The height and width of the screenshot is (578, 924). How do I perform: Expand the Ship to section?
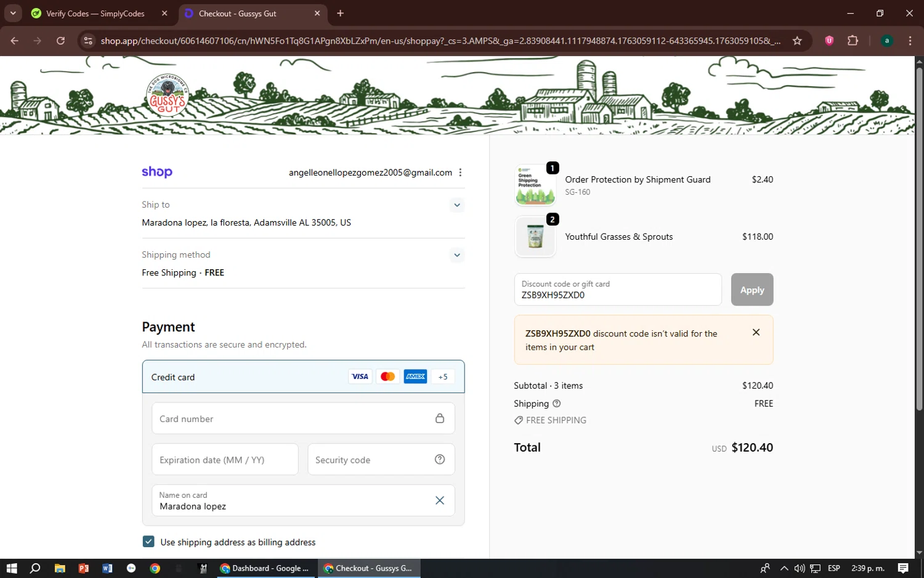(456, 205)
